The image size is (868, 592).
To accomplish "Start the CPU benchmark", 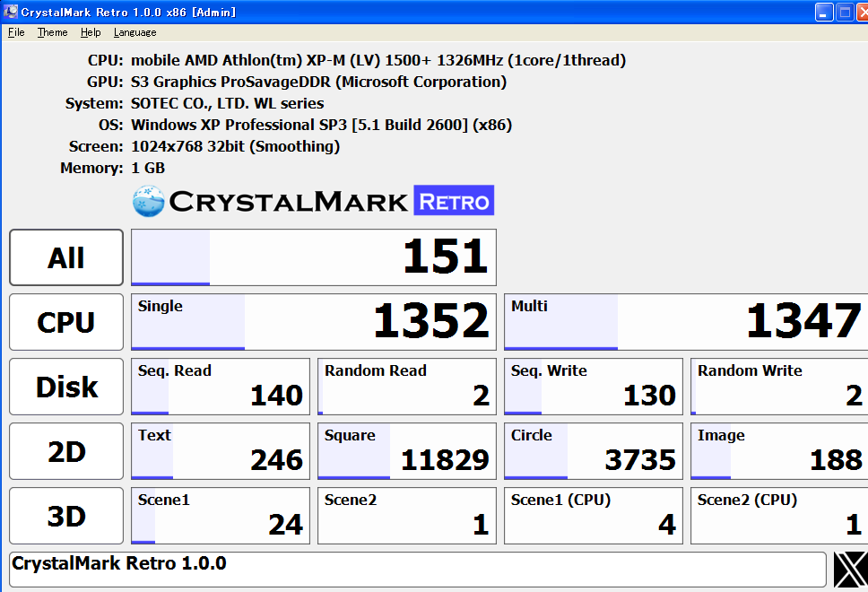I will point(66,322).
